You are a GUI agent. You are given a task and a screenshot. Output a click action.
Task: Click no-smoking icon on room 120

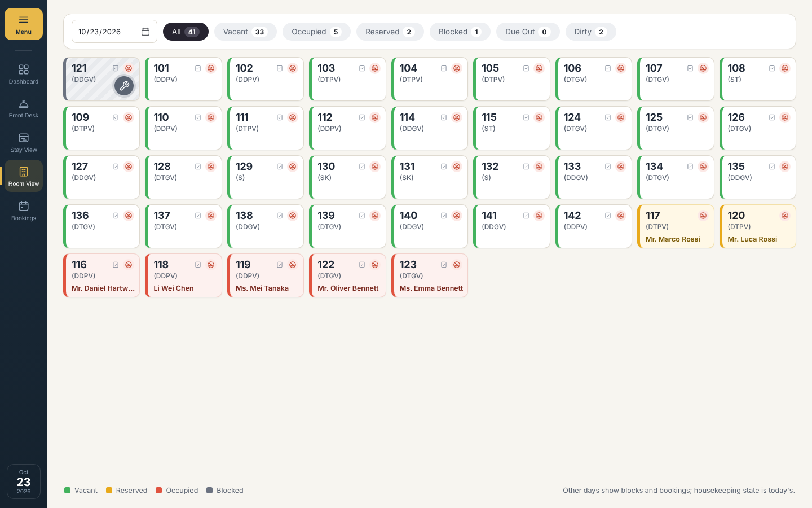785,216
